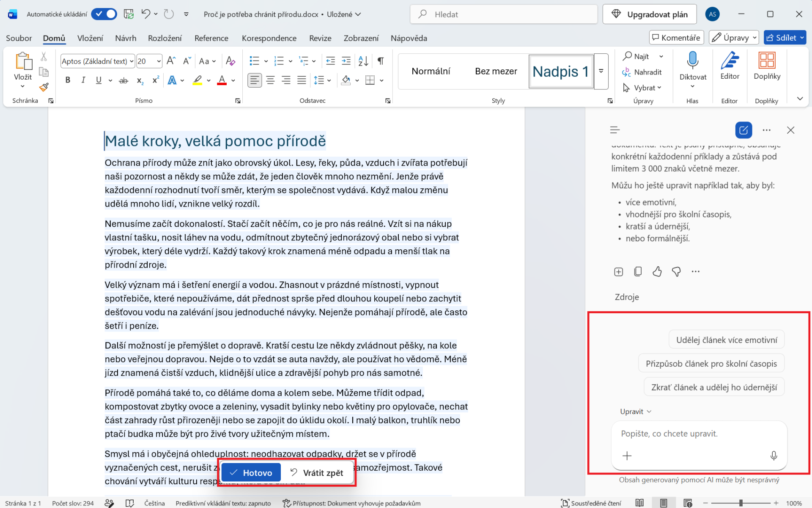812x508 pixels.
Task: Clear all formatting icon in Písmo group
Action: pos(230,61)
